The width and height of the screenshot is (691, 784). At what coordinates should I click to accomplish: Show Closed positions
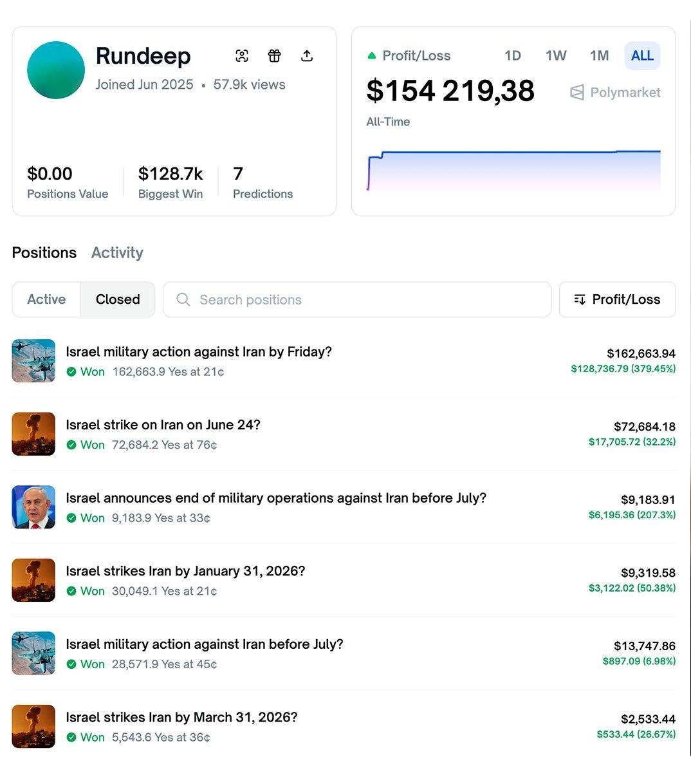pos(118,300)
